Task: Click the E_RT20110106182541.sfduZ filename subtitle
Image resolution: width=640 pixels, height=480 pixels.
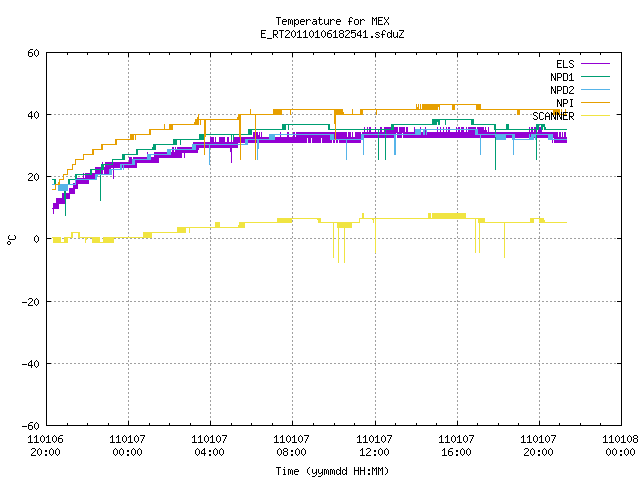Action: coord(332,34)
